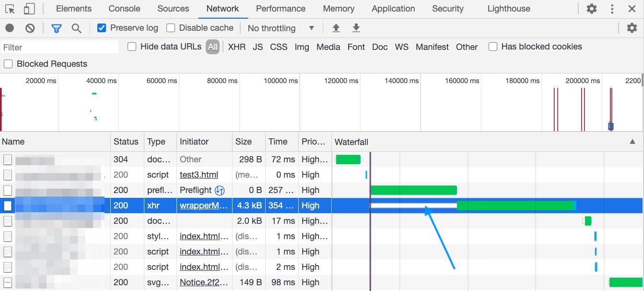Clear the network request log
644x291 pixels.
[x=30, y=28]
